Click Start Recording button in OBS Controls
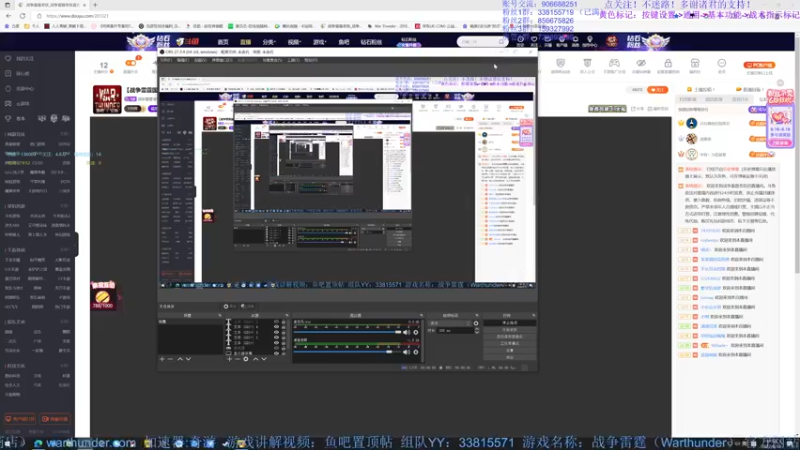800x450 pixels. click(510, 330)
